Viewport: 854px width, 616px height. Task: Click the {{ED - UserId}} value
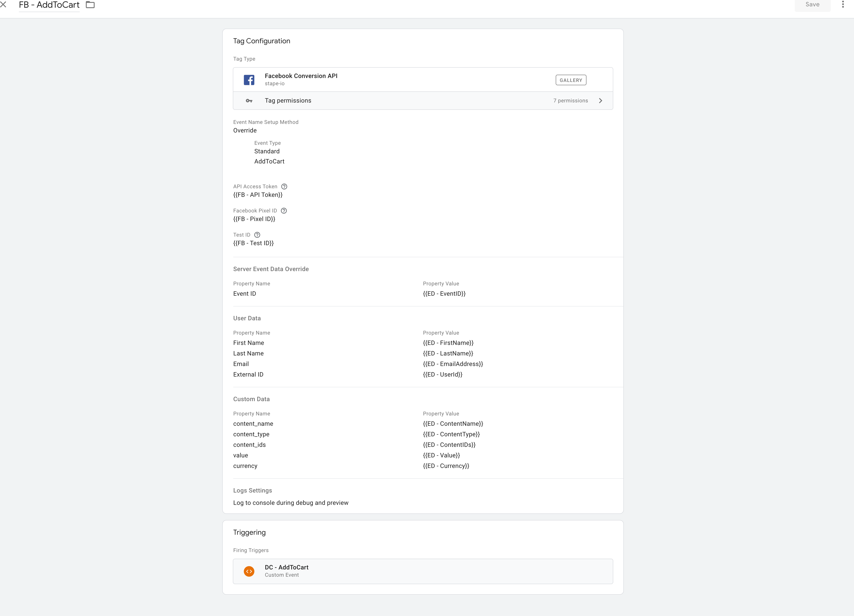pyautogui.click(x=442, y=374)
